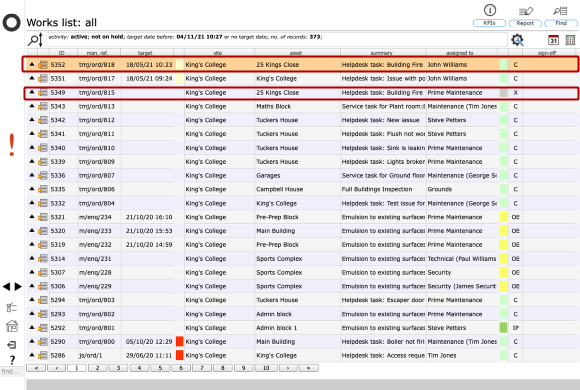This screenshot has width=580, height=390.
Task: Sort by assigned to column header
Action: point(460,53)
